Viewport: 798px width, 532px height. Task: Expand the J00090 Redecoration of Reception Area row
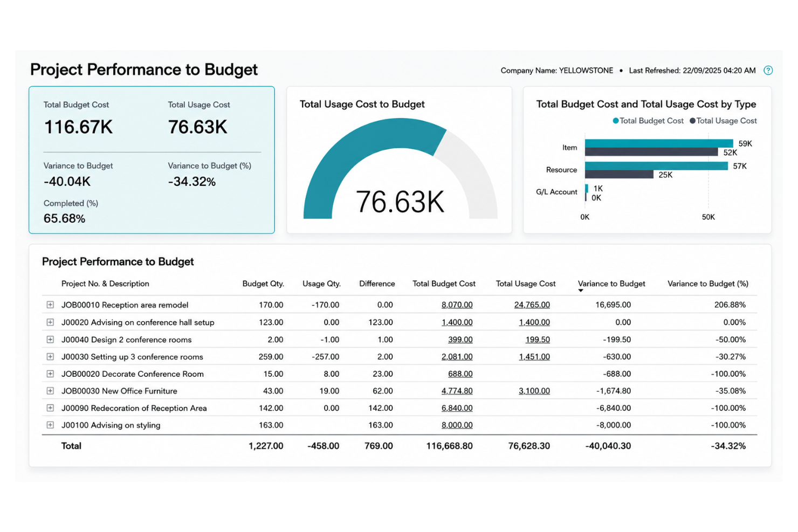tap(50, 408)
